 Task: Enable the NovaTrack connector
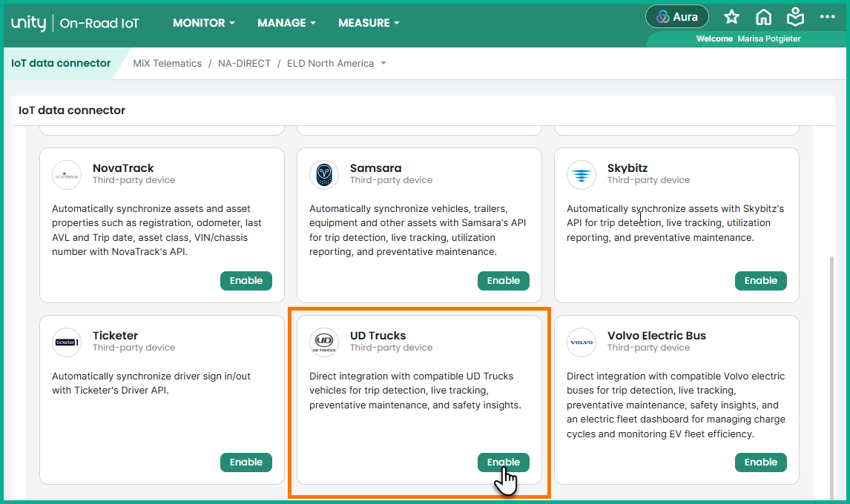[x=246, y=281]
